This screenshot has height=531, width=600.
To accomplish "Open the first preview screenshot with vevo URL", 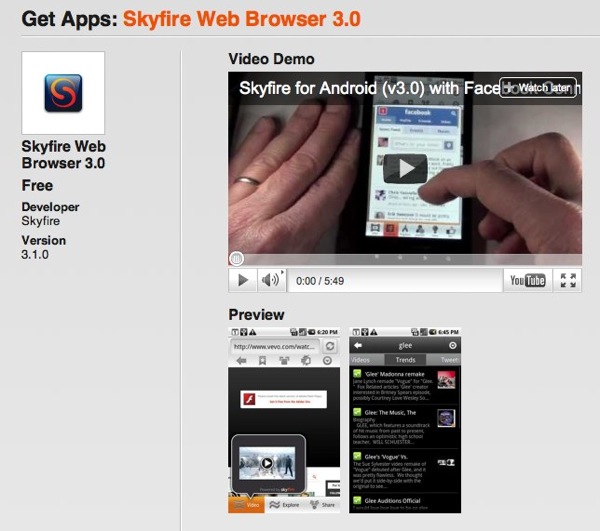I will tap(284, 420).
